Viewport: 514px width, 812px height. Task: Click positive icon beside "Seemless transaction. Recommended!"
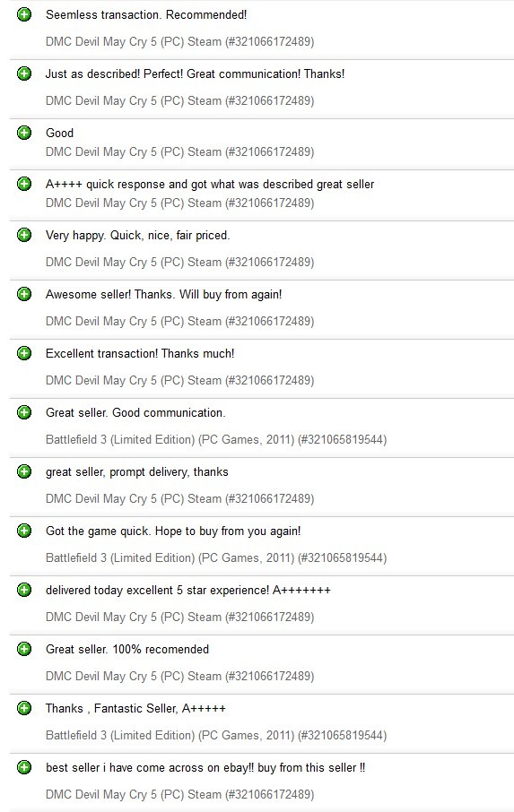click(24, 14)
